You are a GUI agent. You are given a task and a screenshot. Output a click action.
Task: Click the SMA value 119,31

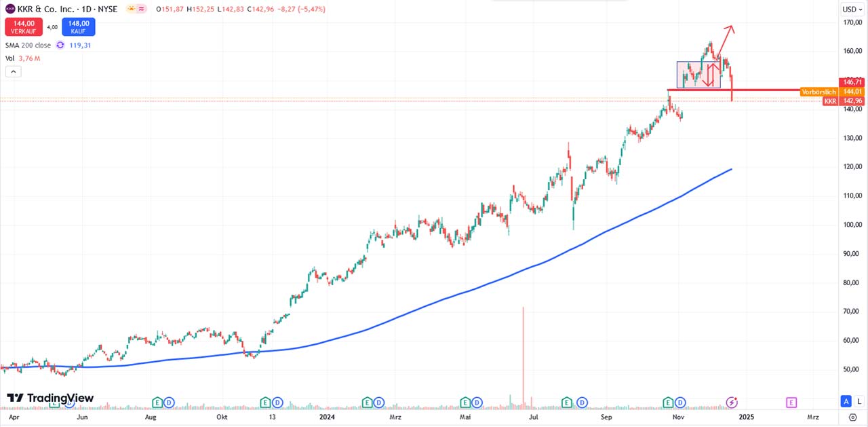(80, 45)
